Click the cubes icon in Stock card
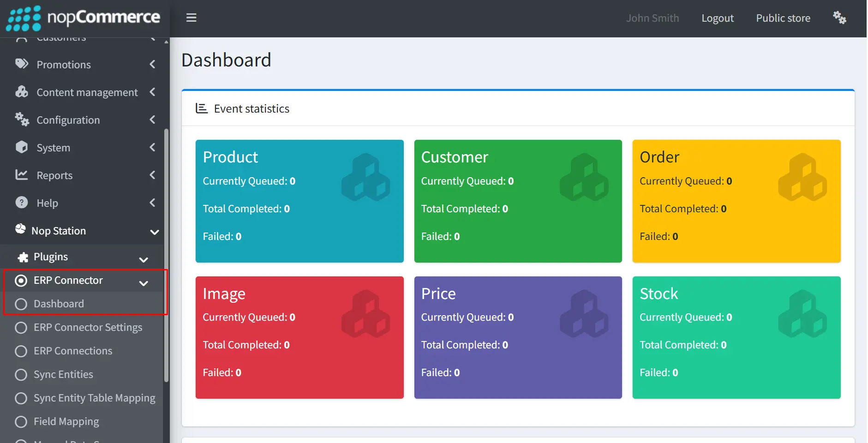868x443 pixels. [802, 313]
